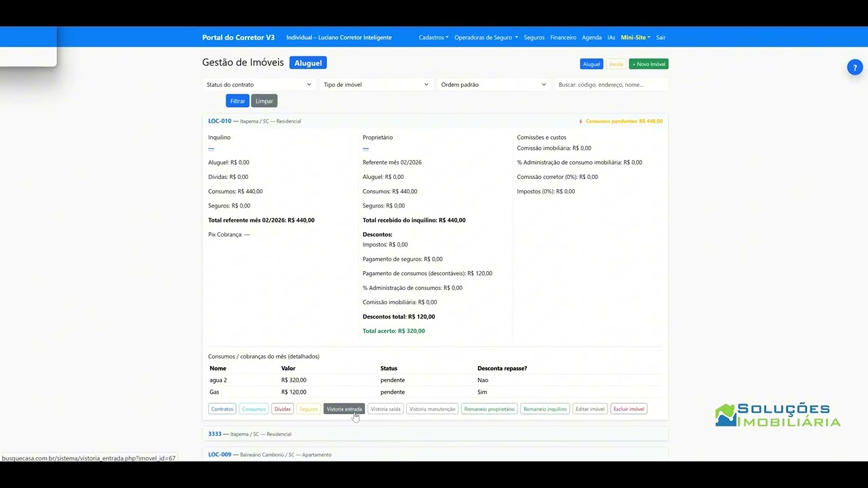
Task: Open the LOC-009 property entry
Action: pyautogui.click(x=220, y=454)
